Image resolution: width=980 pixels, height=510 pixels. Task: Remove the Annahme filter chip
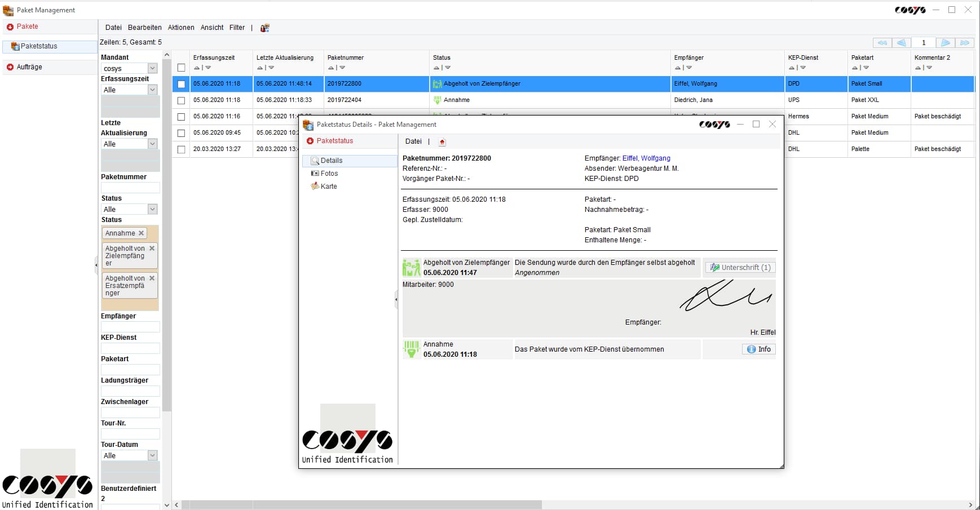[142, 233]
